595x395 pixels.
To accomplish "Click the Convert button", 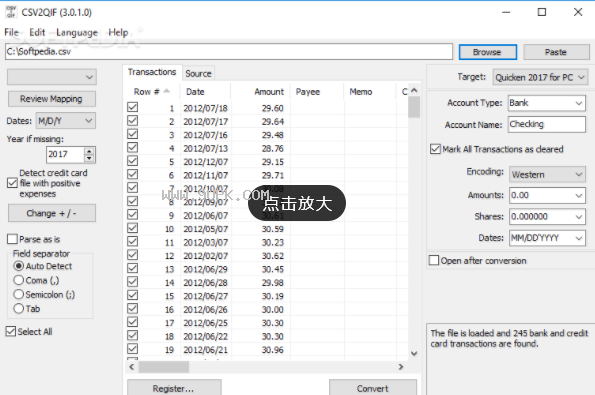I will 373,388.
